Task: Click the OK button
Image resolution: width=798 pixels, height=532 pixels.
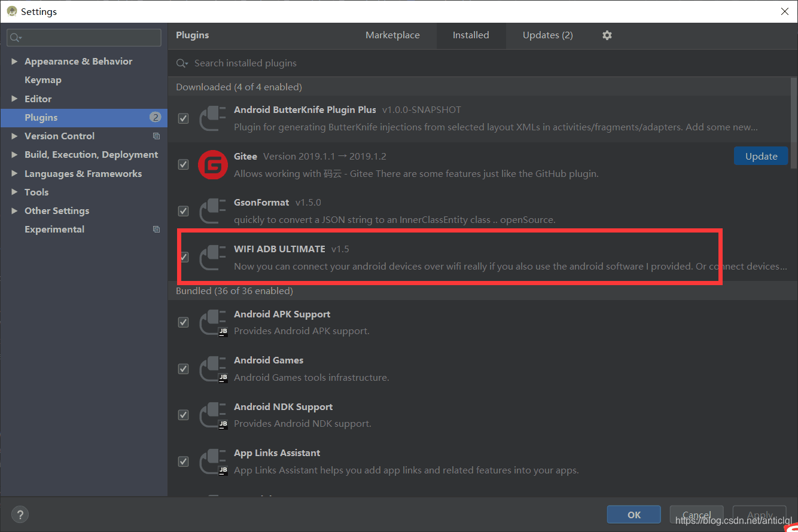Action: (x=634, y=515)
